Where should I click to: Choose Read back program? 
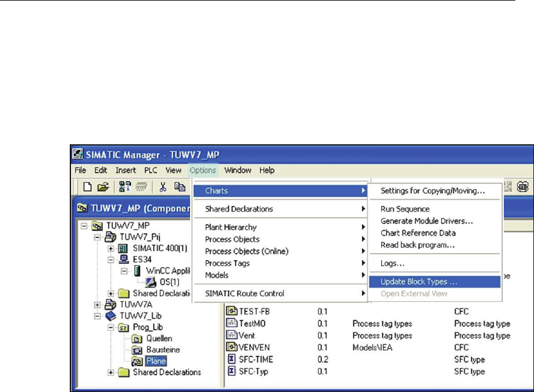[435, 245]
